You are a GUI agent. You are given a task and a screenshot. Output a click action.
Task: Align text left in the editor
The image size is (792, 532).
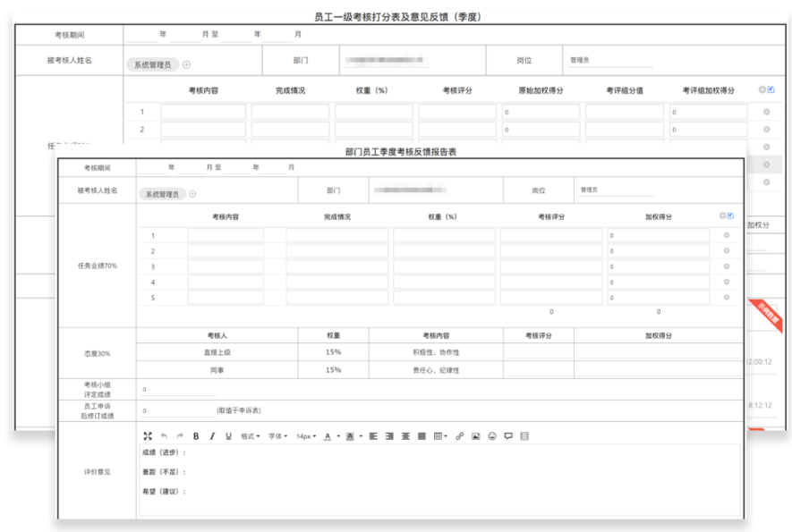coord(373,436)
